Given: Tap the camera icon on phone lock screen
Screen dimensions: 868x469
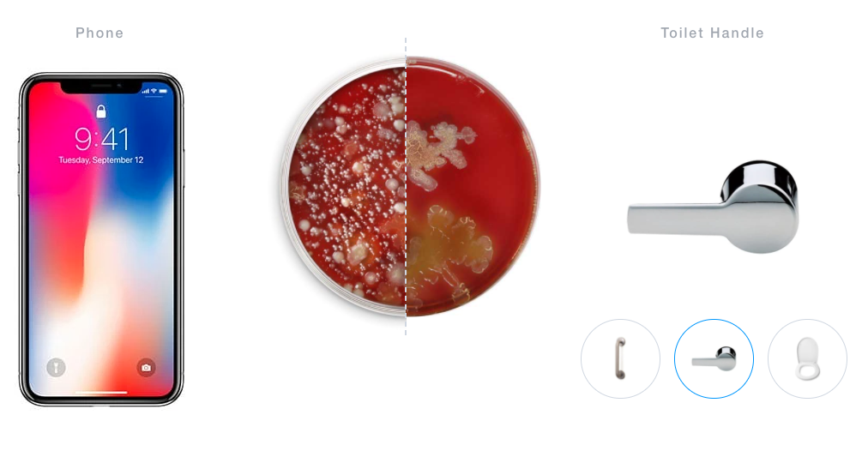Looking at the screenshot, I should pos(146,367).
